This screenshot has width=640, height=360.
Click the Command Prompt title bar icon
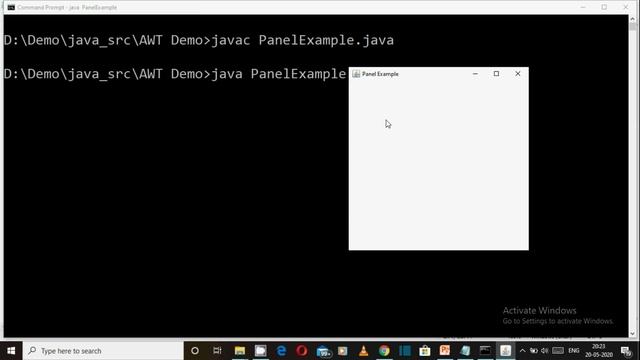[x=11, y=7]
